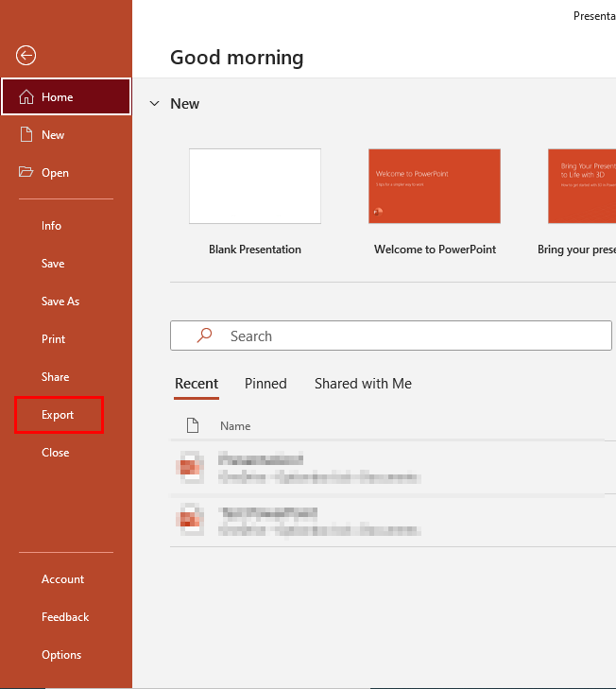Open the Export menu item
The height and width of the screenshot is (689, 616).
pyautogui.click(x=58, y=415)
